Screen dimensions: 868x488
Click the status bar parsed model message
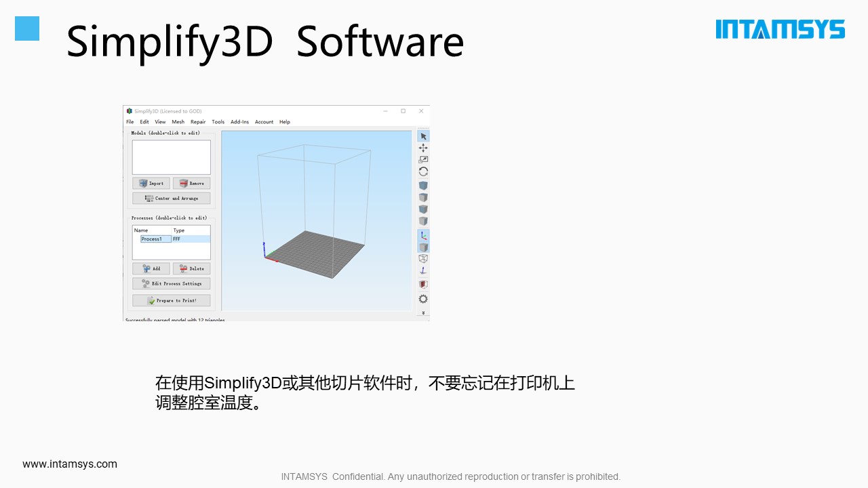176,319
